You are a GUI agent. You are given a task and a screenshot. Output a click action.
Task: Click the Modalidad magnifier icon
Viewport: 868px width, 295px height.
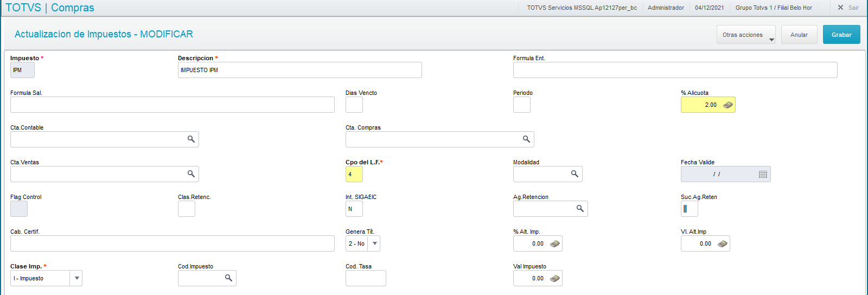coord(575,174)
